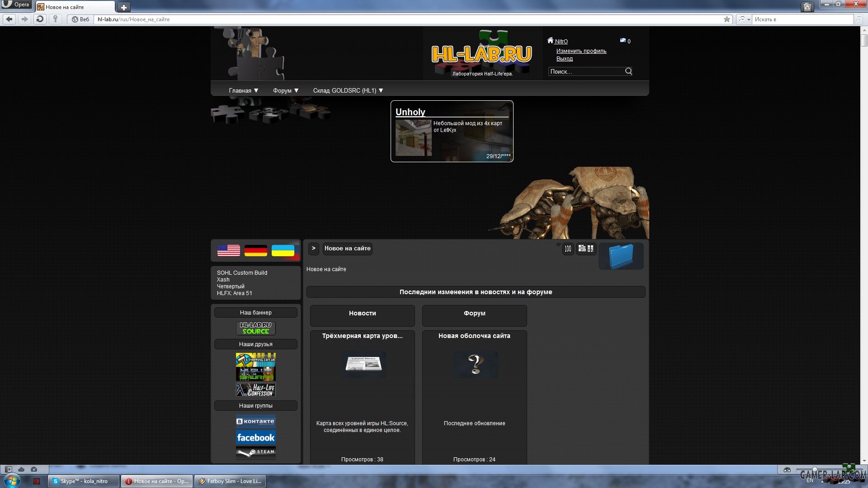Open the private messages icon
This screenshot has width=868, height=488.
coord(623,41)
